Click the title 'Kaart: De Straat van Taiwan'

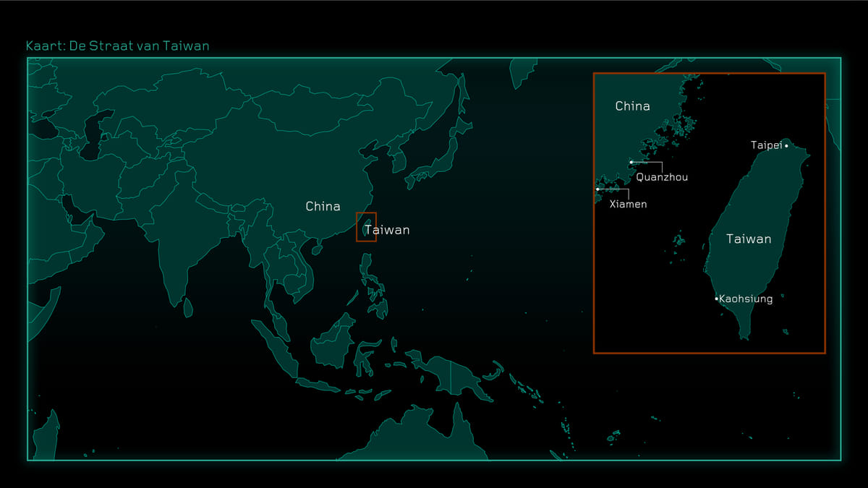[118, 46]
